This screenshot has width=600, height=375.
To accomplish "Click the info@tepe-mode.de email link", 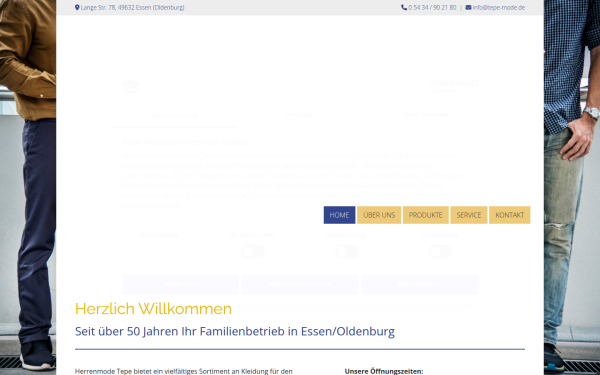I will click(499, 7).
